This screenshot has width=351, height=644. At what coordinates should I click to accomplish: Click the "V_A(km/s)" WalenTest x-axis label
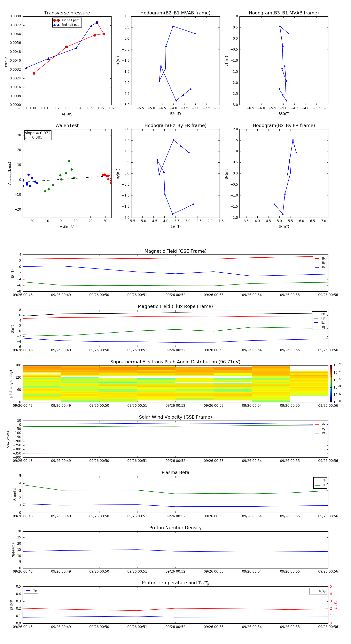tap(67, 227)
